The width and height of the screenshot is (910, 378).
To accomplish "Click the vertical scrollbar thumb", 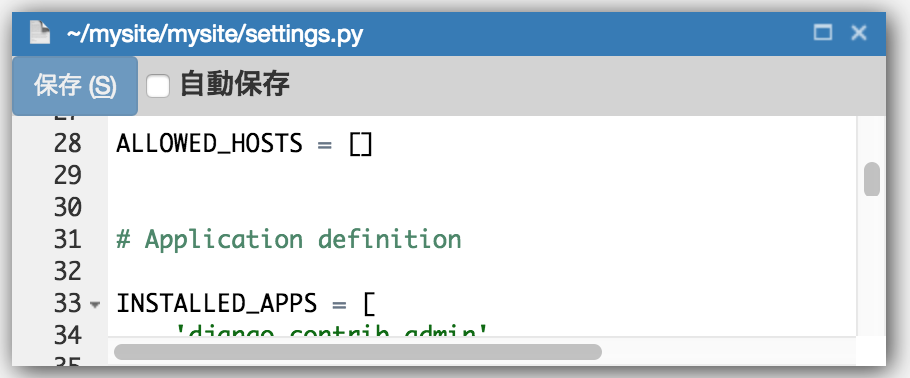I will [x=872, y=179].
